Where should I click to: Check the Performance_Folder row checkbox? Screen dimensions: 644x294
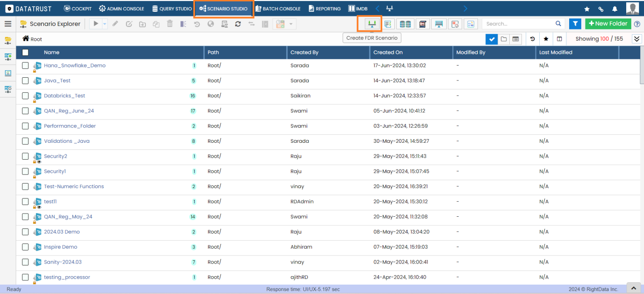[25, 126]
